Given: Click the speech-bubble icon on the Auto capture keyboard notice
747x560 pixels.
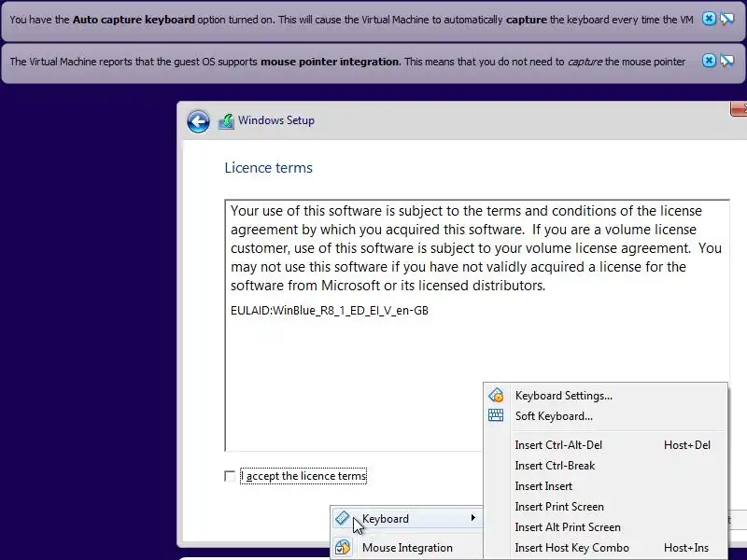Looking at the screenshot, I should pos(727,19).
